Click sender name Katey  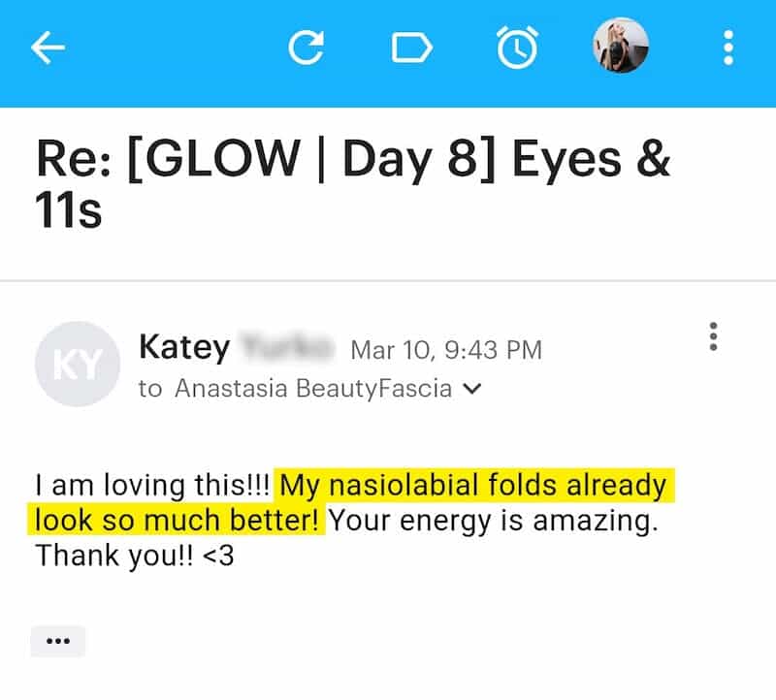pyautogui.click(x=184, y=346)
